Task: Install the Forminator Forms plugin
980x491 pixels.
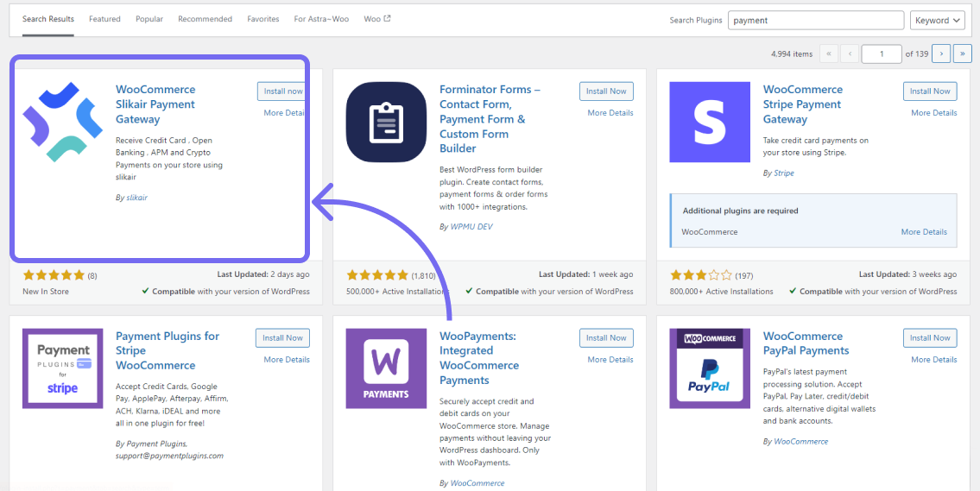Action: pyautogui.click(x=606, y=91)
